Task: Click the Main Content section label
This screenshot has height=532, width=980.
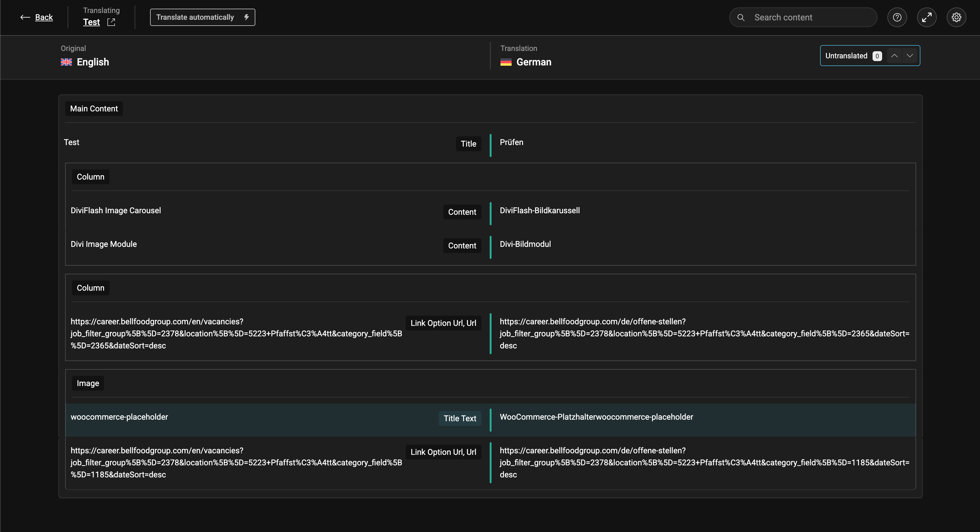Action: click(94, 109)
